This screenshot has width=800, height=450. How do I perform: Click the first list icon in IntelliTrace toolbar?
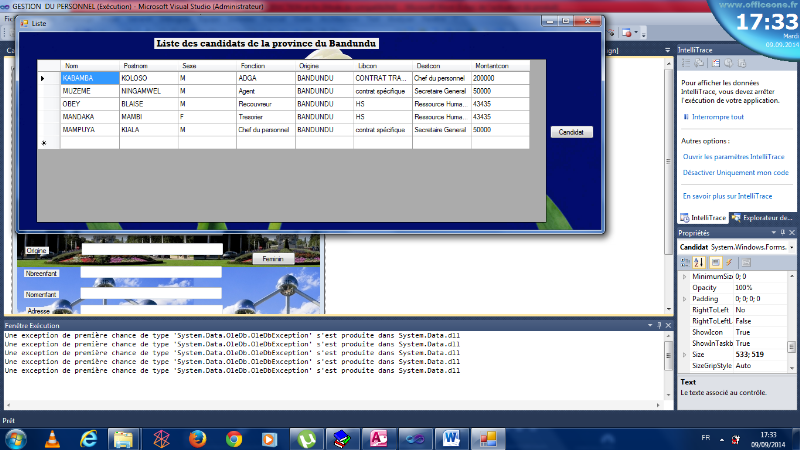click(686, 63)
